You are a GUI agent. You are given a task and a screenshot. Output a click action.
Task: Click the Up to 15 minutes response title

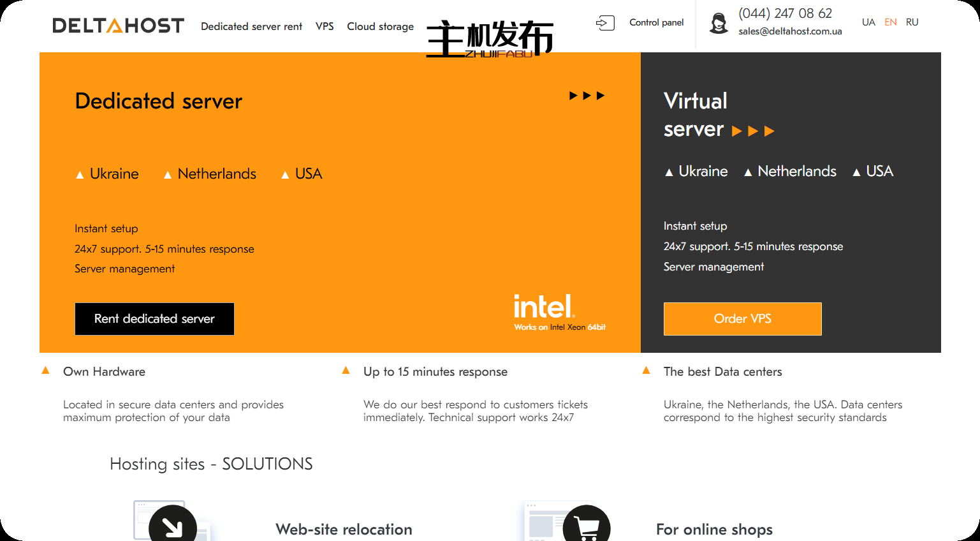pyautogui.click(x=435, y=371)
